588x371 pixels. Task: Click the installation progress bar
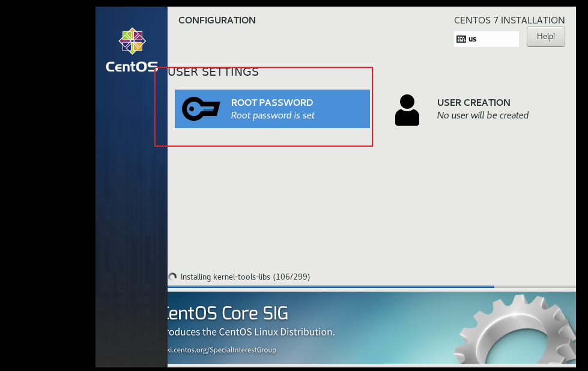372,287
